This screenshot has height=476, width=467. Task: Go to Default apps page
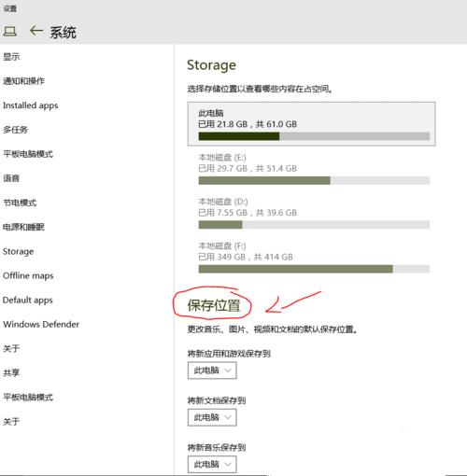pyautogui.click(x=28, y=301)
